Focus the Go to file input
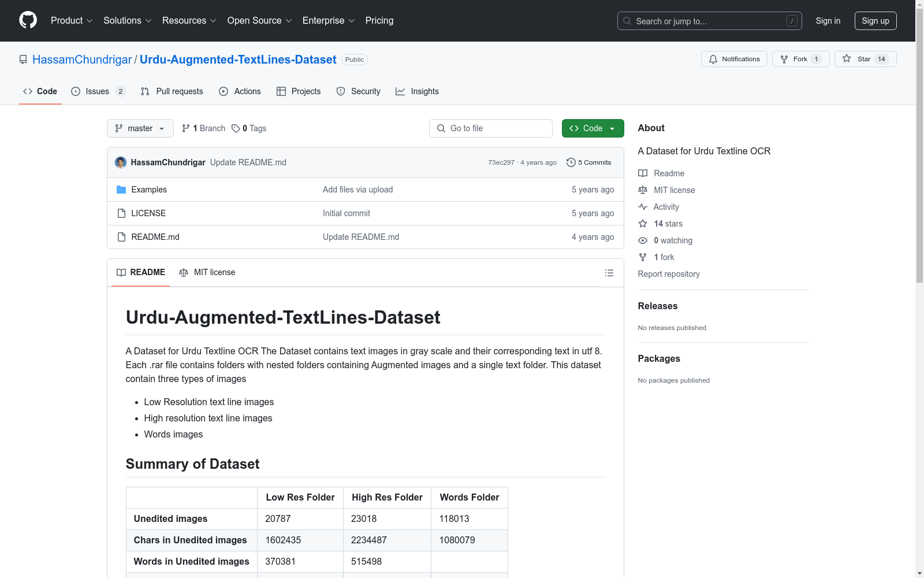Image resolution: width=924 pixels, height=578 pixels. (x=491, y=128)
